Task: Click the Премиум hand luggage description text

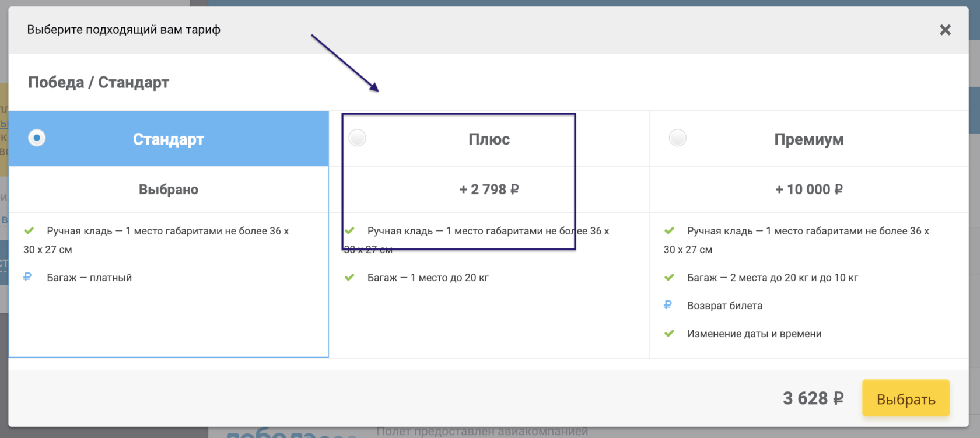Action: tap(797, 240)
